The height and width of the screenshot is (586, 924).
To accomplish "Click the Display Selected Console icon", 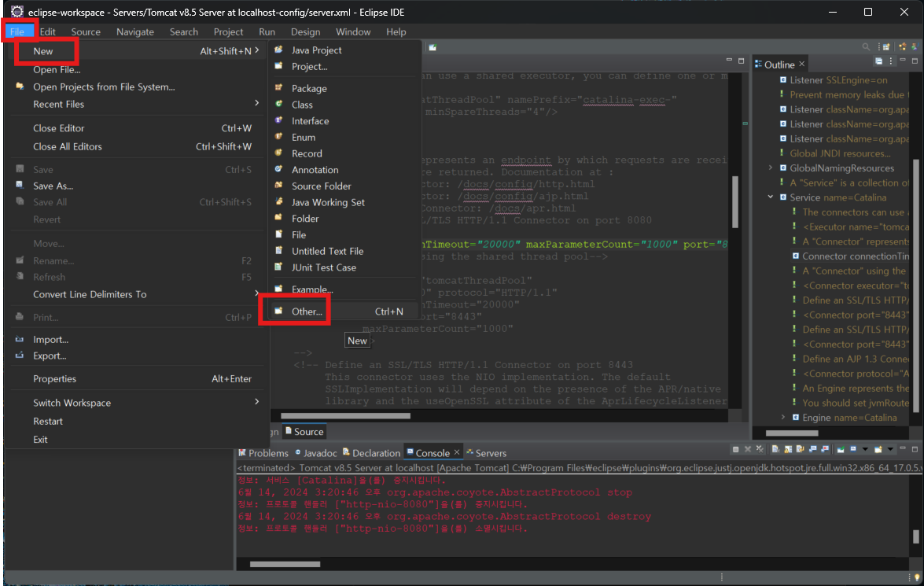I will 853,448.
